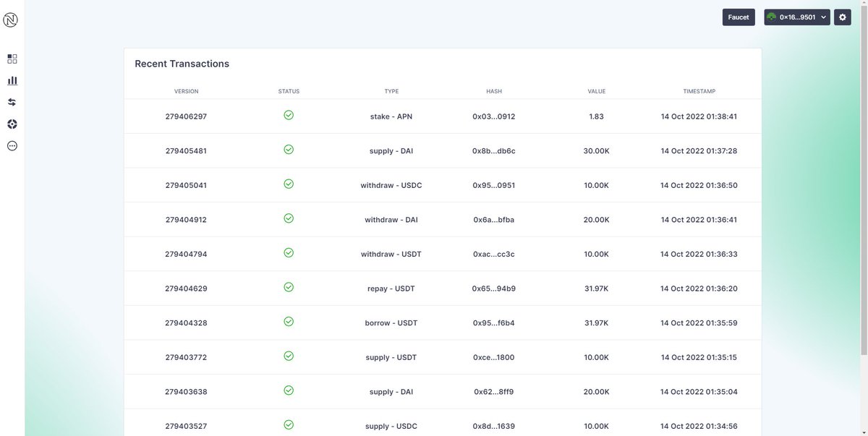
Task: Click success check icon for version 279403638
Action: (289, 390)
